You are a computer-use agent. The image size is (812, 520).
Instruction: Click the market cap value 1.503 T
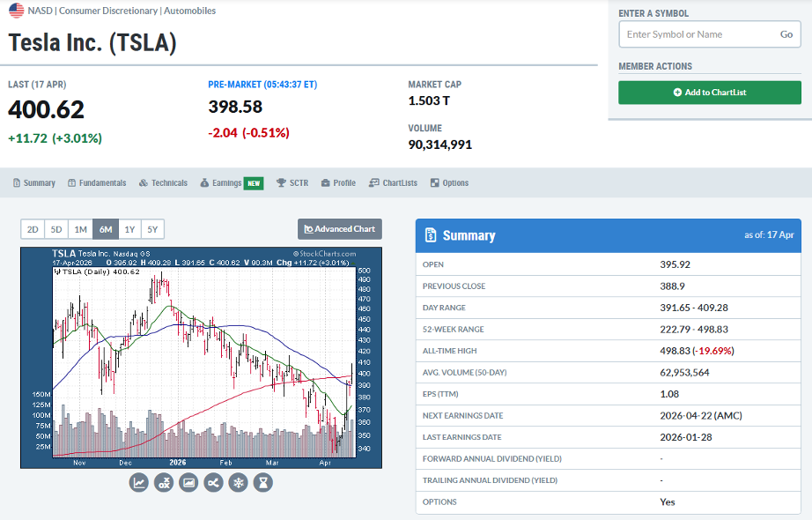(429, 100)
